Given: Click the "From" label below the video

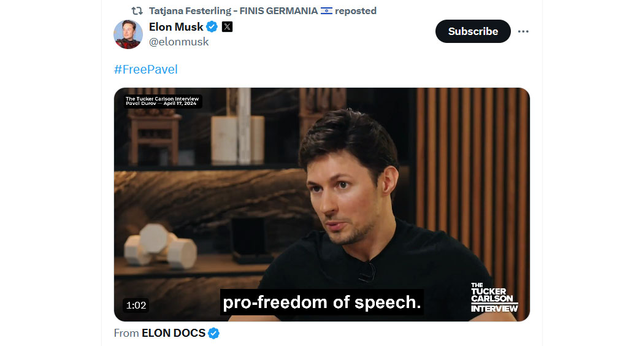Looking at the screenshot, I should pyautogui.click(x=126, y=333).
